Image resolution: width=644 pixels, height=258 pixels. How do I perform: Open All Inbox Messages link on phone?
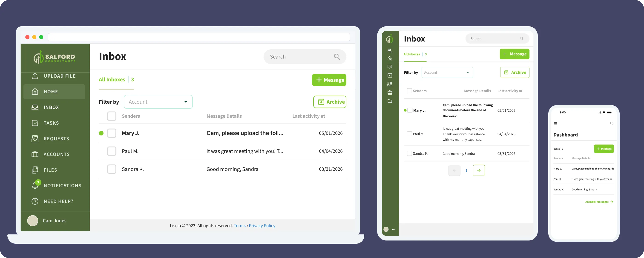[599, 202]
